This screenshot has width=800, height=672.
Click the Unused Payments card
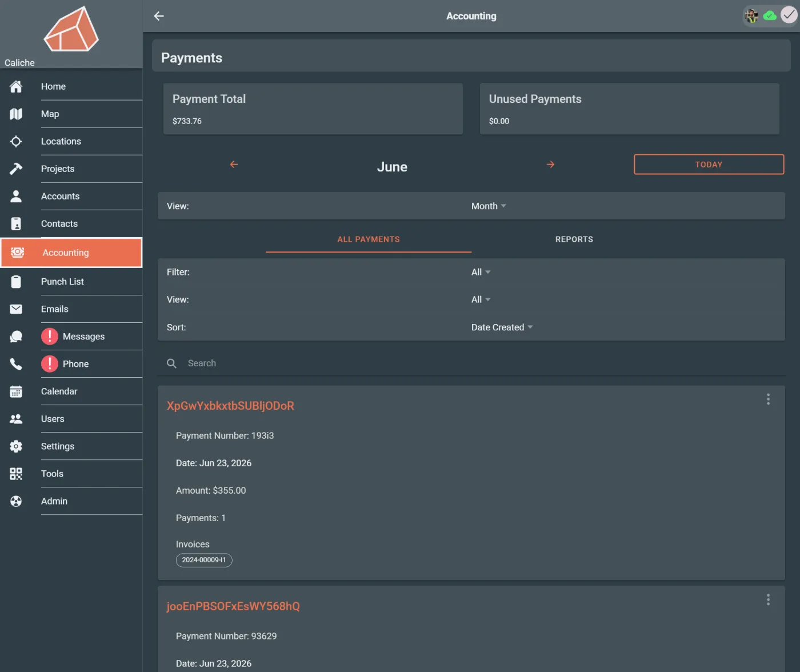[630, 109]
